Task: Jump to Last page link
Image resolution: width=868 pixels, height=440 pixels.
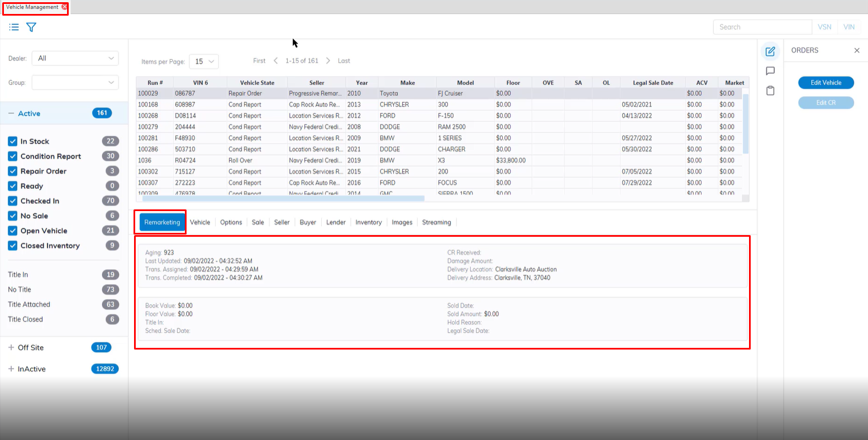Action: tap(344, 61)
